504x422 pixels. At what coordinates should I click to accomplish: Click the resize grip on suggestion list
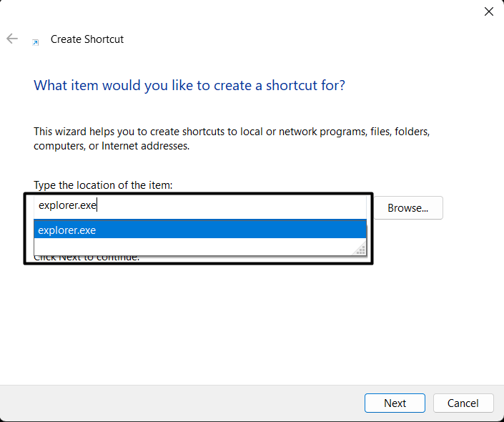(361, 250)
